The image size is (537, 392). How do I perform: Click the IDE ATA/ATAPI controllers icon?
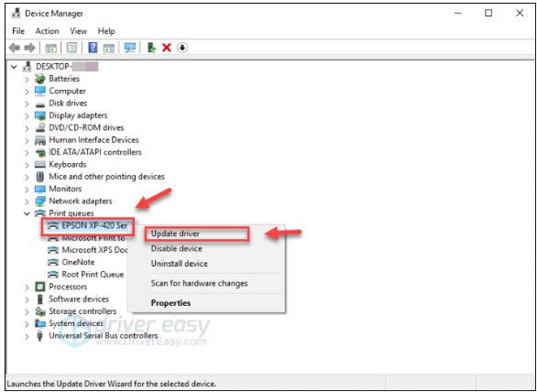(40, 152)
